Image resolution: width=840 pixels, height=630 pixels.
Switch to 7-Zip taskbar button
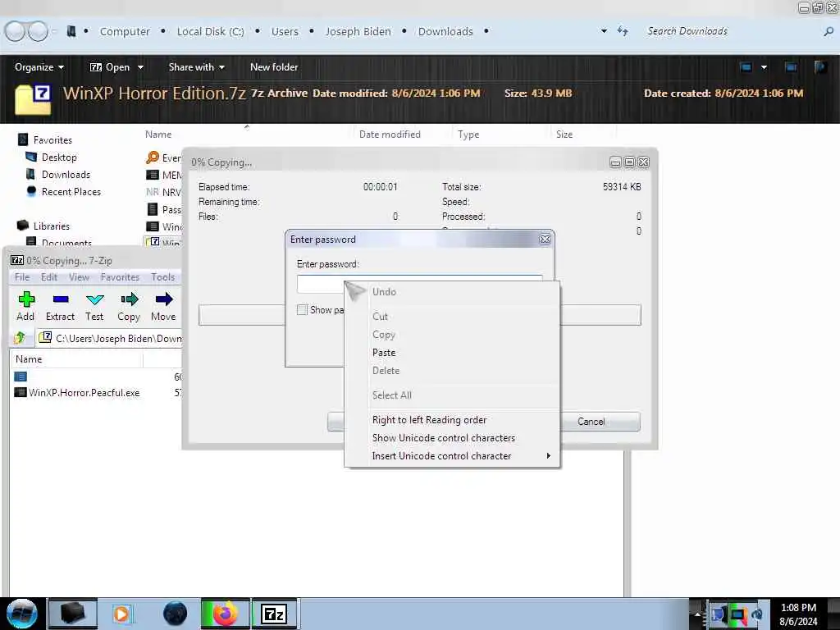point(274,614)
